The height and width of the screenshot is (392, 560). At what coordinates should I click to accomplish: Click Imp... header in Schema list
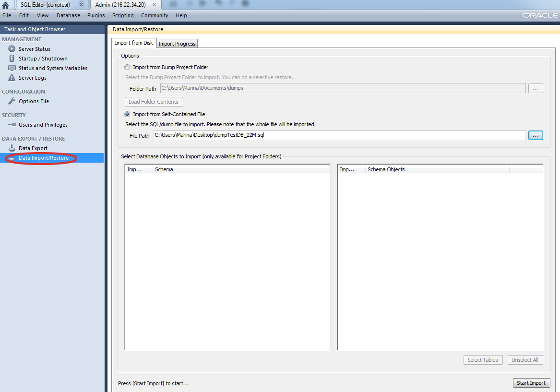point(135,169)
